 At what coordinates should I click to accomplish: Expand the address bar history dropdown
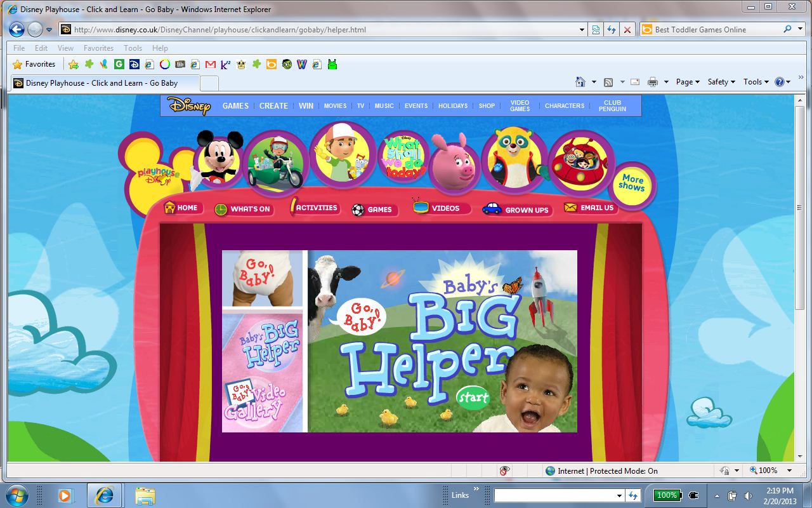click(582, 29)
